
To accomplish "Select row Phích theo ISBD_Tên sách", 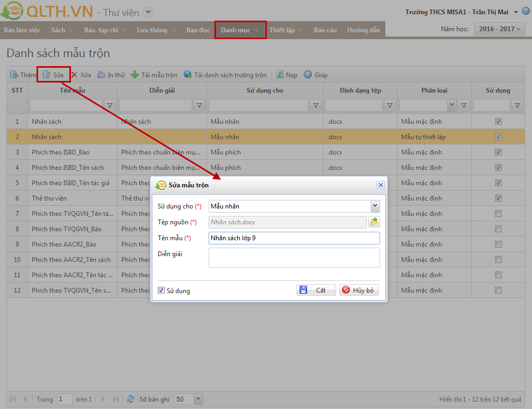I will tap(266, 168).
